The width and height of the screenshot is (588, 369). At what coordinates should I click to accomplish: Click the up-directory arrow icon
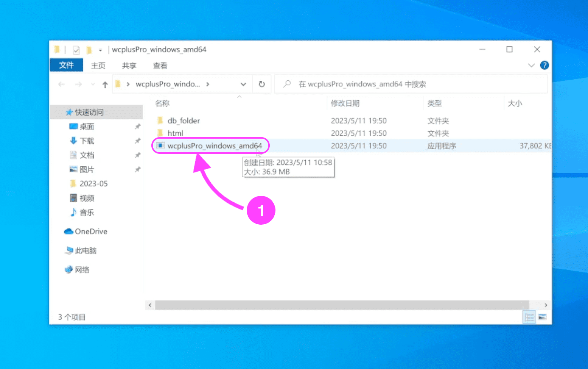(x=105, y=84)
